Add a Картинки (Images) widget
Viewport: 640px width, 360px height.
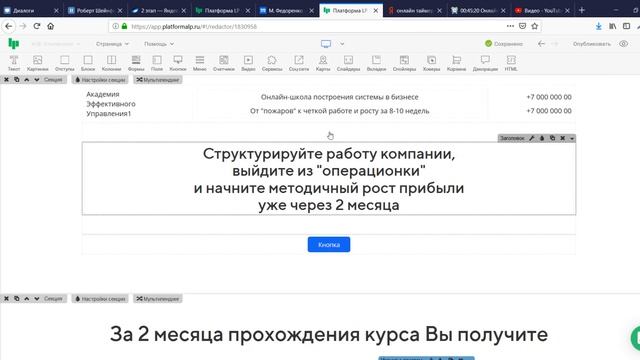click(x=38, y=63)
